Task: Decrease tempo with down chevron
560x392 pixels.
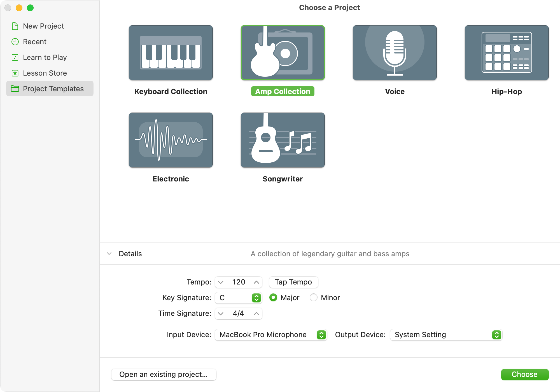Action: (x=221, y=282)
